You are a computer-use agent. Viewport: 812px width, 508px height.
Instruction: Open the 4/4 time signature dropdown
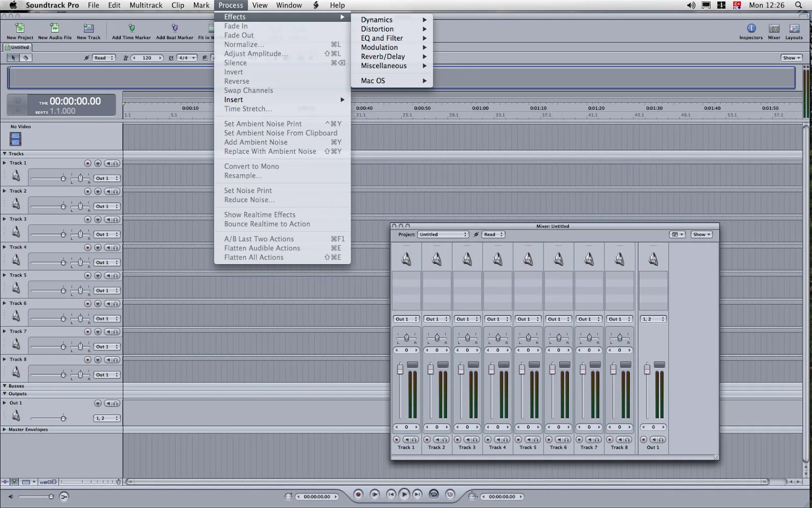click(187, 58)
